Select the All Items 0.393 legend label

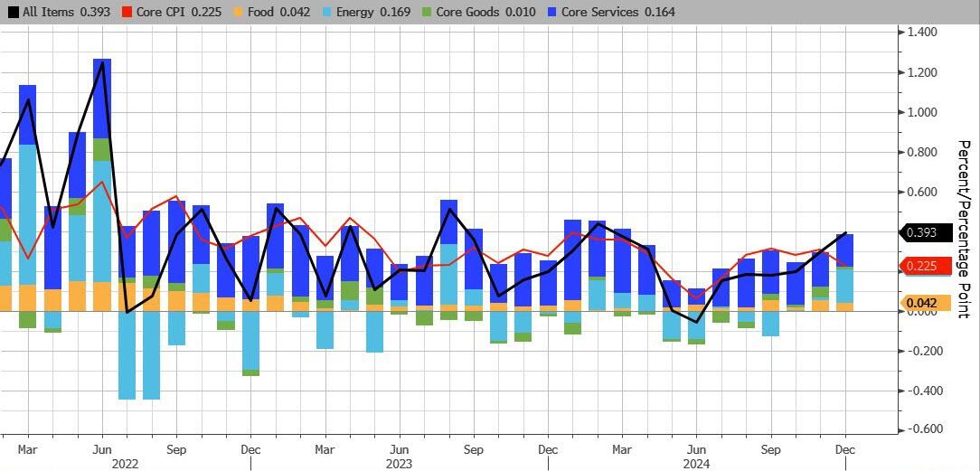click(x=65, y=13)
